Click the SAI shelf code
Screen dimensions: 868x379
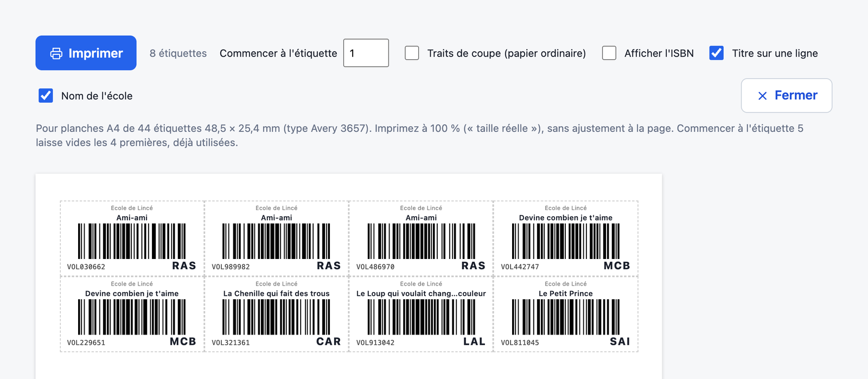click(x=620, y=342)
